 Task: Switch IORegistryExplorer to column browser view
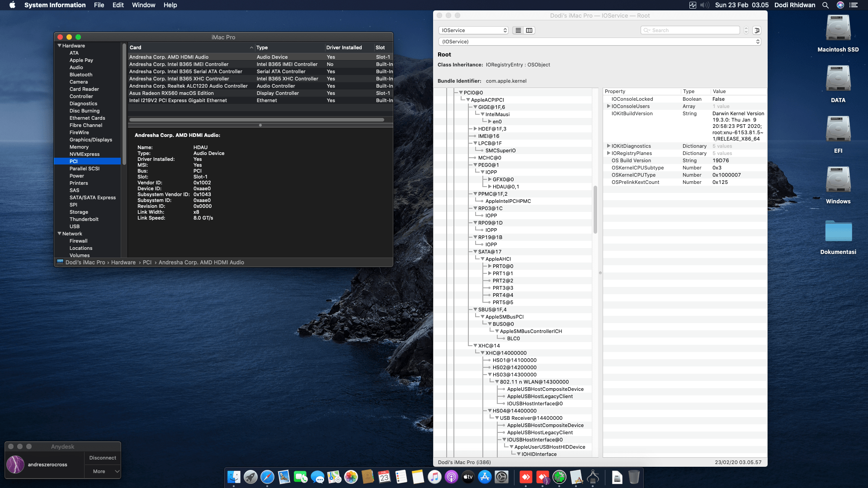[x=529, y=30]
